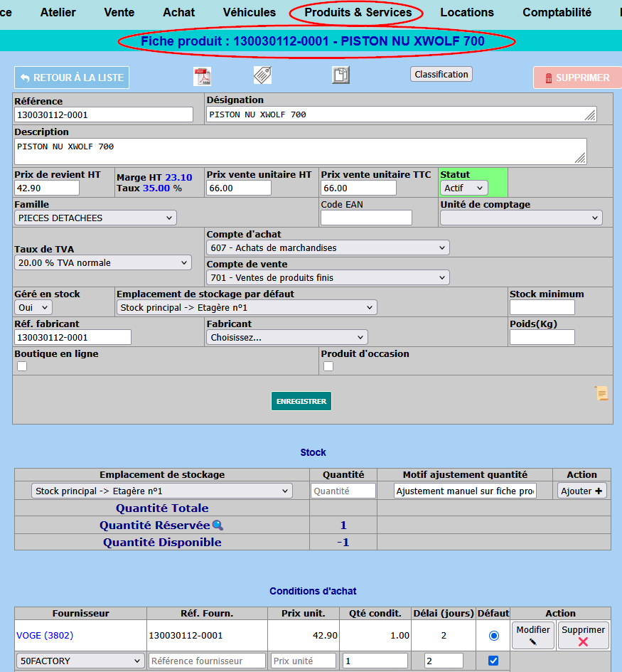The height and width of the screenshot is (672, 622).
Task: Click the PDF export icon
Action: [203, 77]
